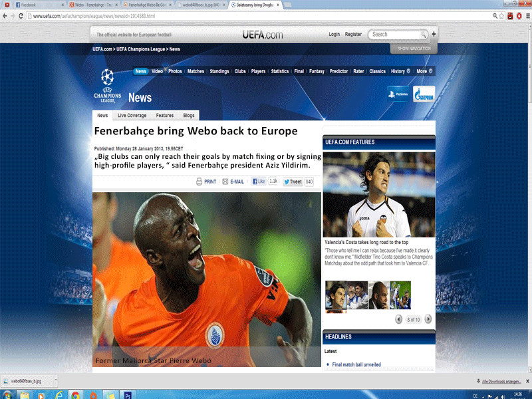Click SHOW NAVIGATION button
This screenshot has width=532, height=399.
point(414,49)
